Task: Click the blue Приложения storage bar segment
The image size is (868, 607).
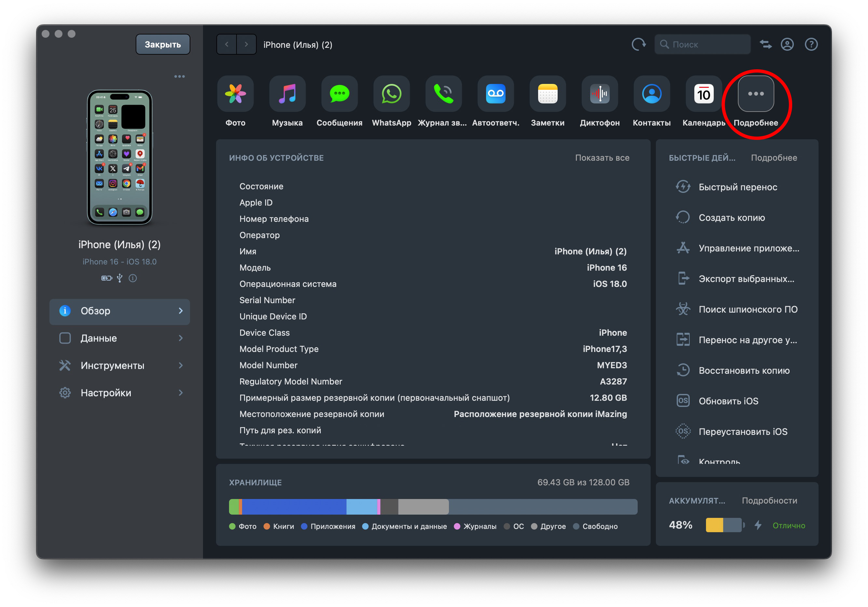Action: pyautogui.click(x=294, y=506)
